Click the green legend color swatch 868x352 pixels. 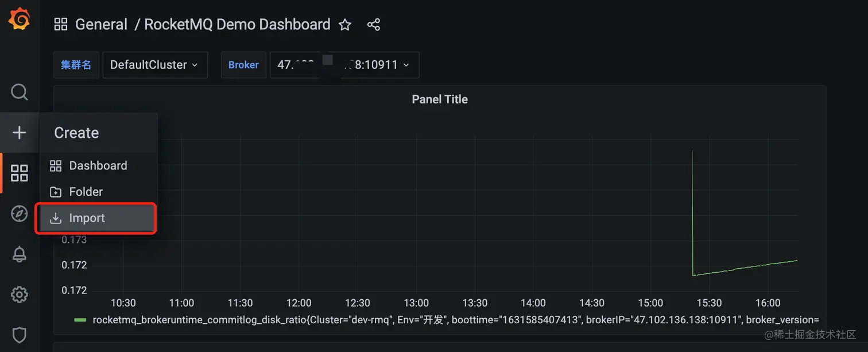(80, 320)
